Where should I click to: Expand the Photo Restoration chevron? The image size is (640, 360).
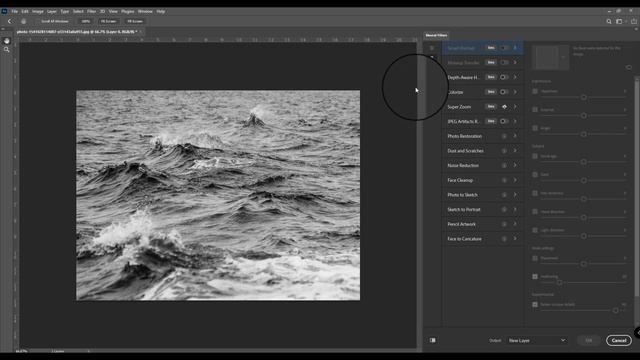point(516,136)
